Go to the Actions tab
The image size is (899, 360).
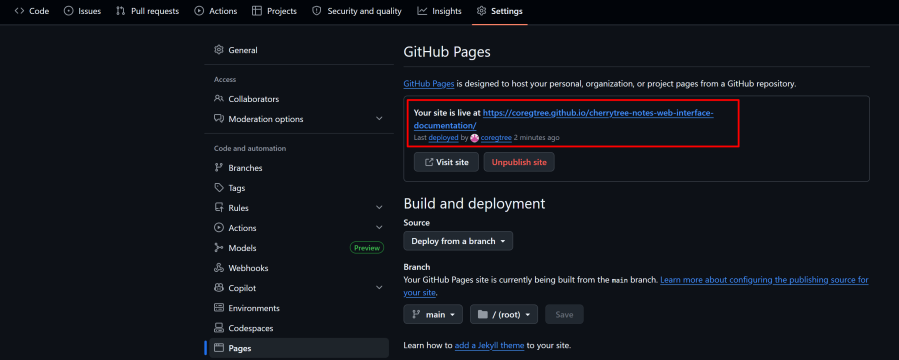[215, 11]
